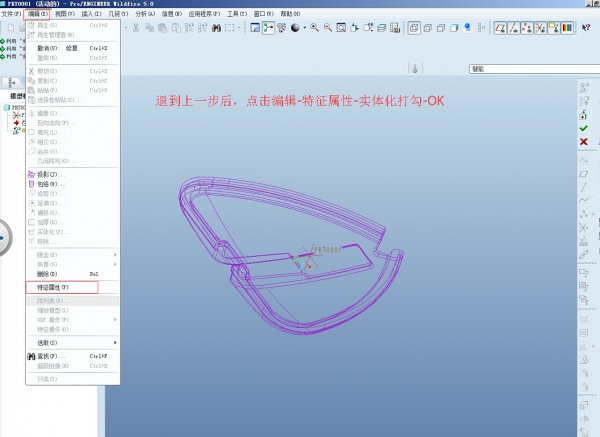This screenshot has width=600, height=437.
Task: Toggle datum points display
Action: pos(527,28)
